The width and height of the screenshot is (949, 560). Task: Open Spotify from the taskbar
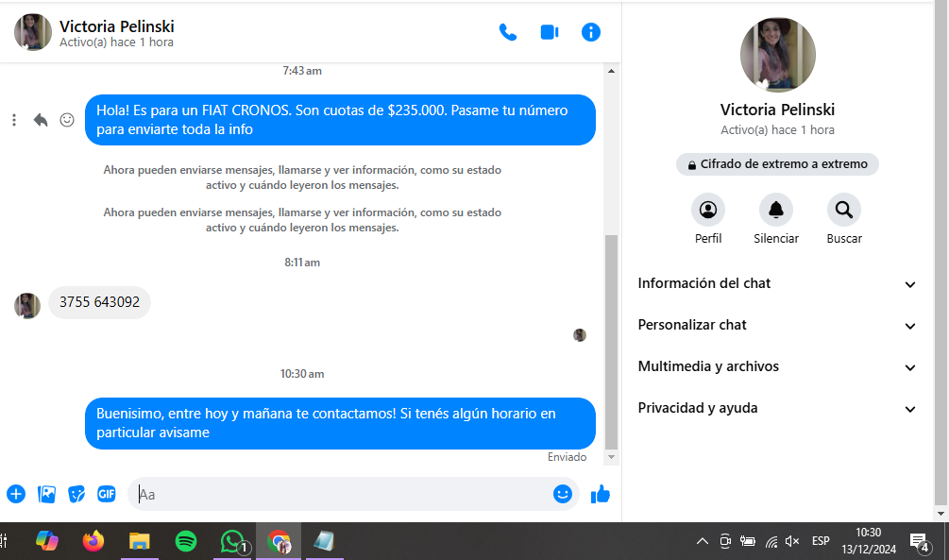[x=186, y=540]
